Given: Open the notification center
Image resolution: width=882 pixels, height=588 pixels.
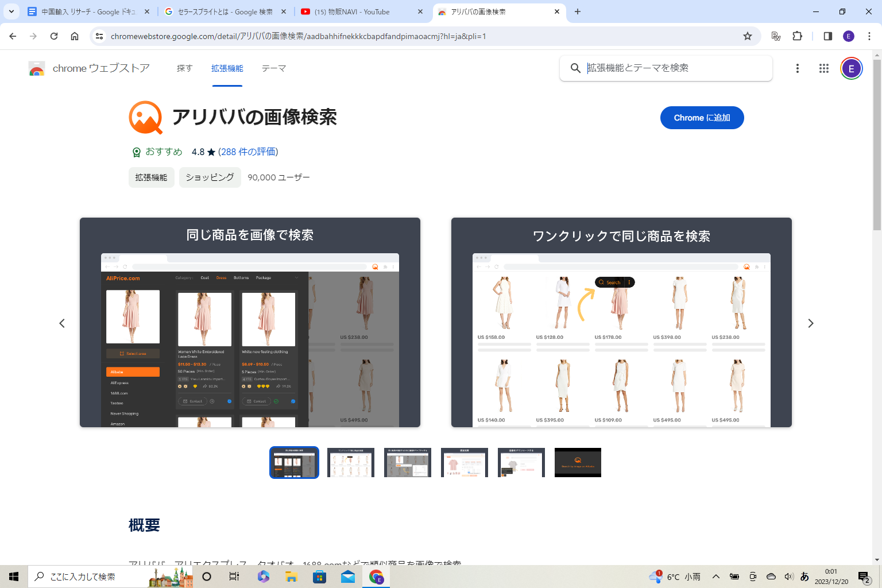Looking at the screenshot, I should pos(864,577).
